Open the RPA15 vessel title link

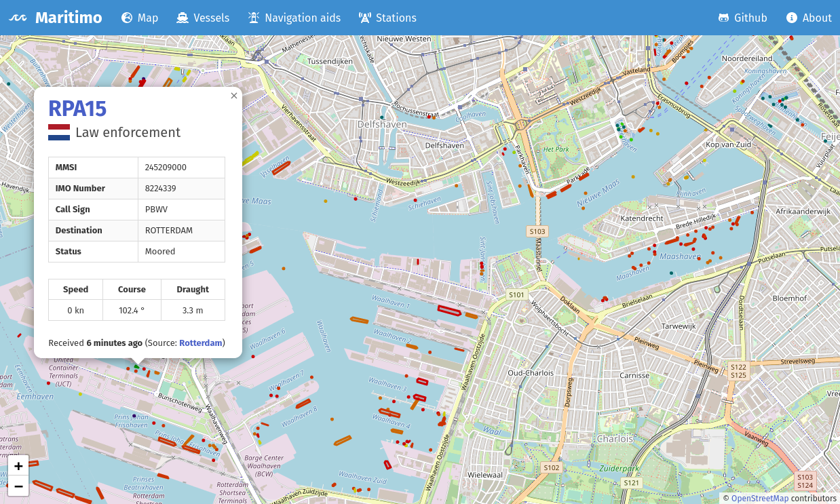point(77,109)
